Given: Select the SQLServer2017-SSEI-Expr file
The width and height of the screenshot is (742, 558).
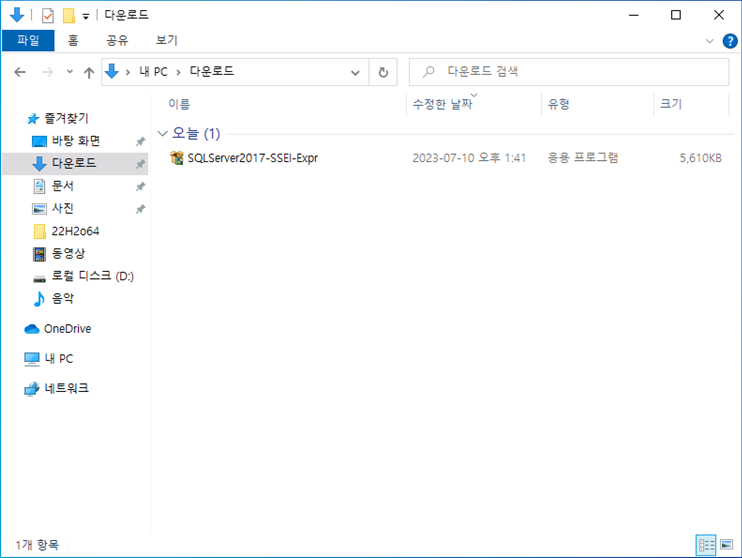Looking at the screenshot, I should [x=253, y=158].
